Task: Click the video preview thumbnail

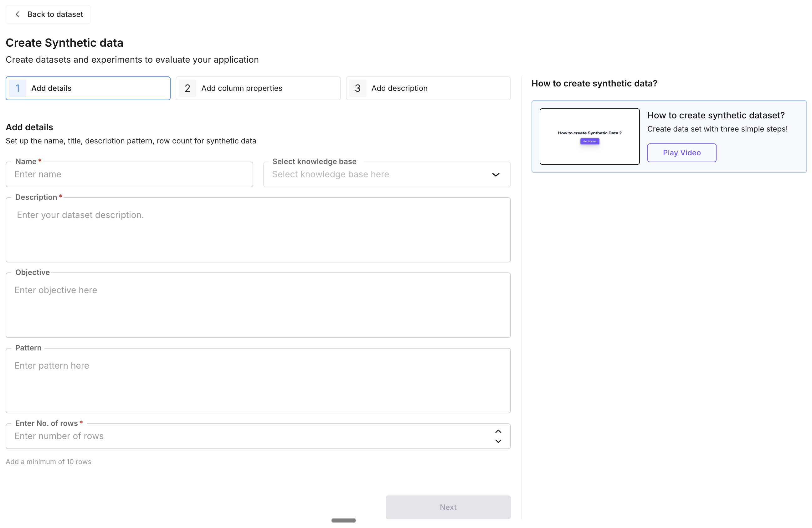Action: (589, 137)
